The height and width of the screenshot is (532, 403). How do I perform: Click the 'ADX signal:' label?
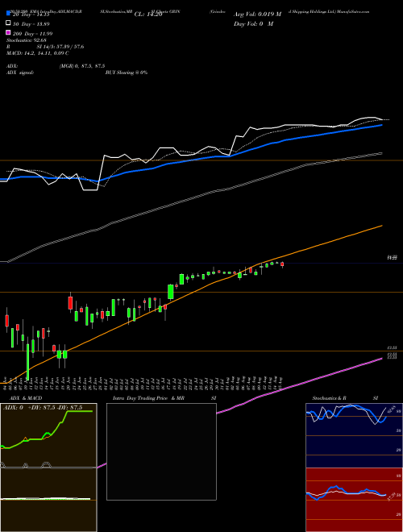click(x=20, y=73)
